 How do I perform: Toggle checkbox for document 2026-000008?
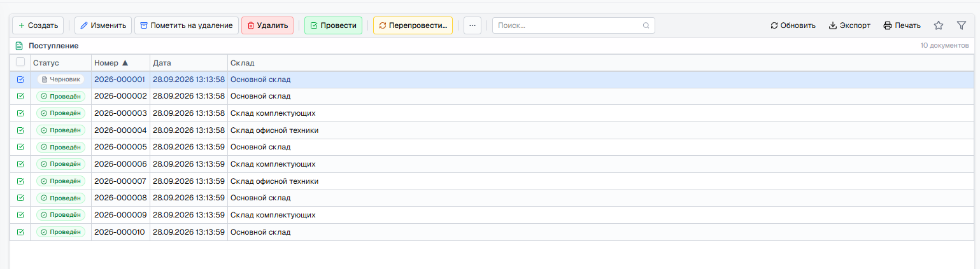click(x=20, y=198)
